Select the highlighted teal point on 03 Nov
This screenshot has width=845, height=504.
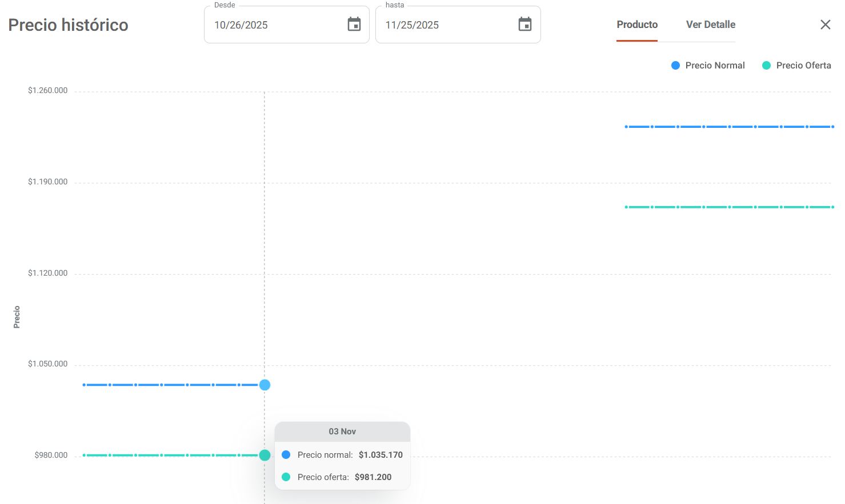tap(265, 455)
